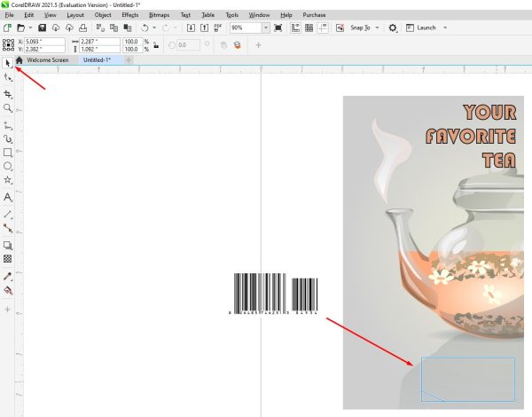The image size is (532, 417).
Task: Choose the Rectangle tool
Action: (x=8, y=152)
